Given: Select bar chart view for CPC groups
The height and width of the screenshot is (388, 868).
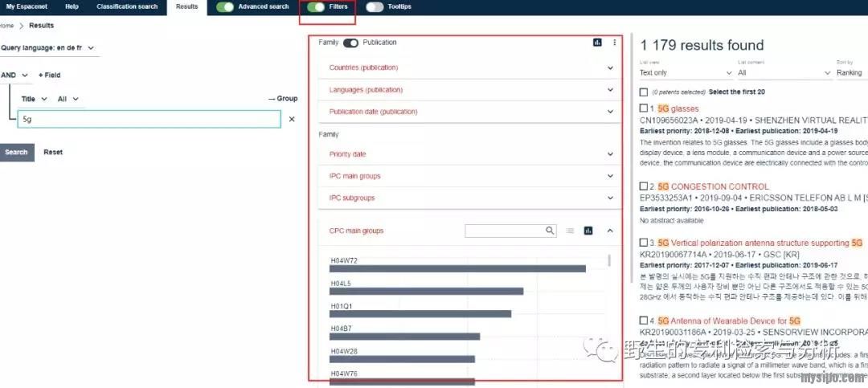Looking at the screenshot, I should 588,231.
